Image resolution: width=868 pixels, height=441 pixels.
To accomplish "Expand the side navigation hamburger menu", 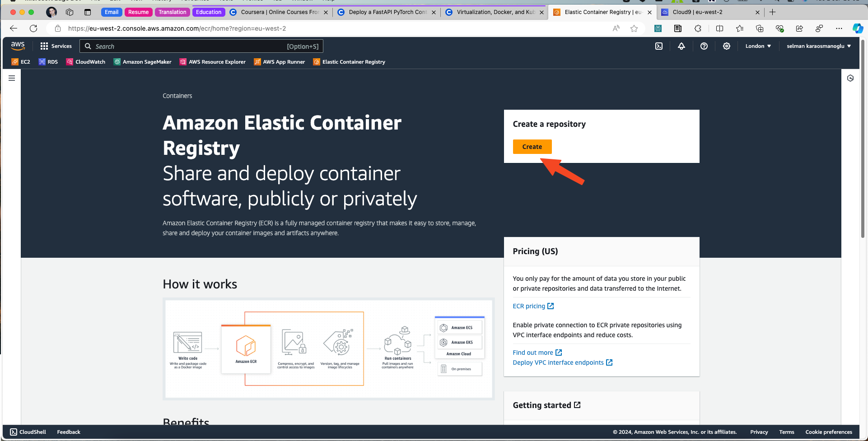I will (12, 78).
